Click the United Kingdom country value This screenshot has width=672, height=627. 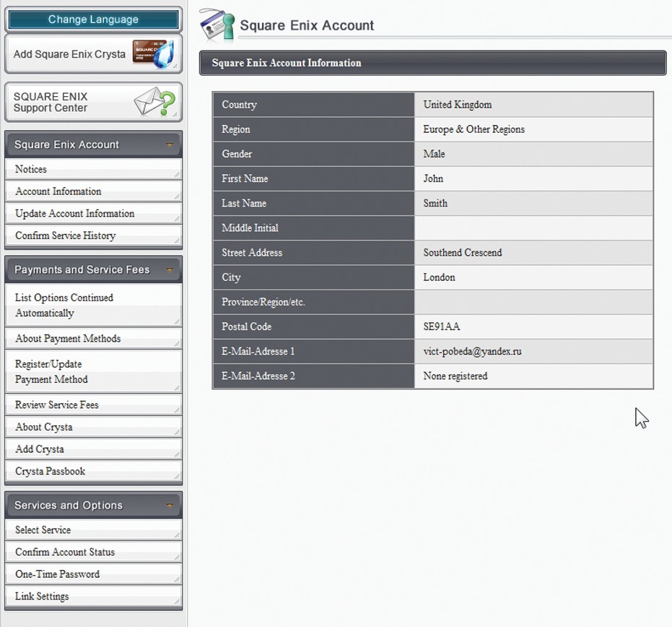click(x=458, y=105)
